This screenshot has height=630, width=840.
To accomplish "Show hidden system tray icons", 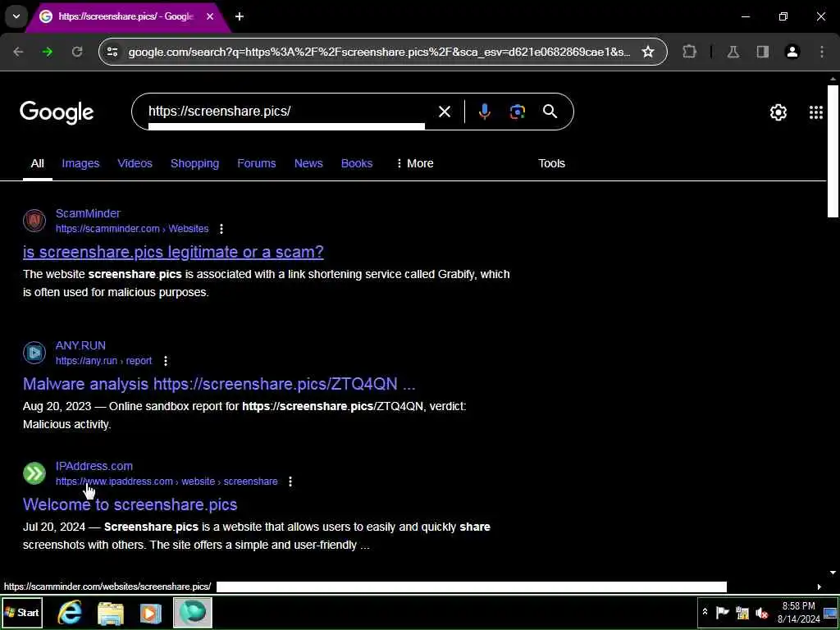I will [705, 612].
